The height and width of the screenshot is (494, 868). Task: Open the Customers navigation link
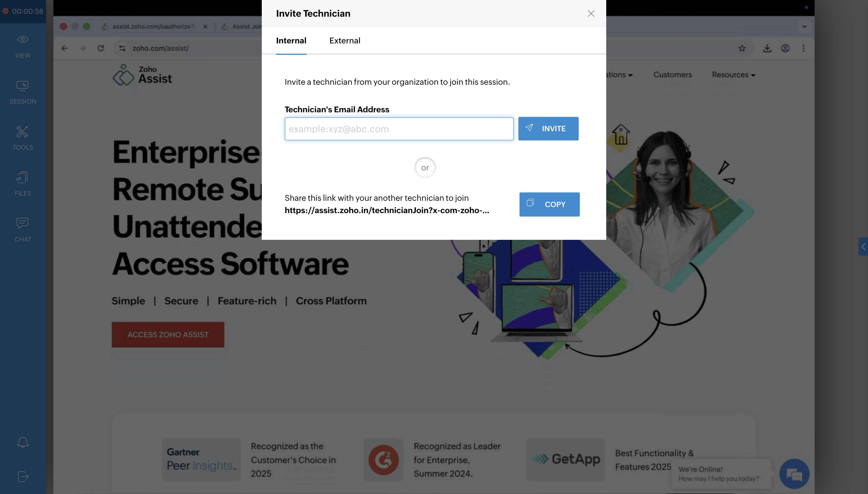672,75
